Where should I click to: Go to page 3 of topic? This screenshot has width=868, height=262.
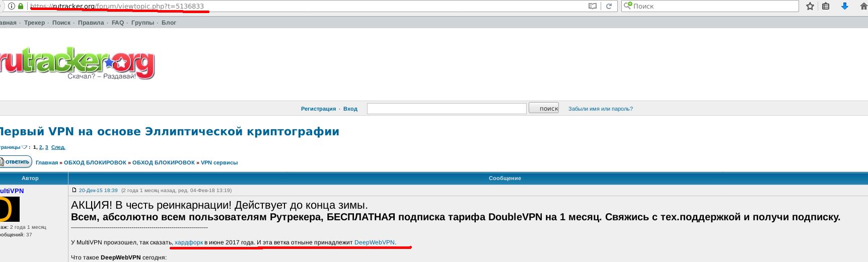pyautogui.click(x=47, y=147)
